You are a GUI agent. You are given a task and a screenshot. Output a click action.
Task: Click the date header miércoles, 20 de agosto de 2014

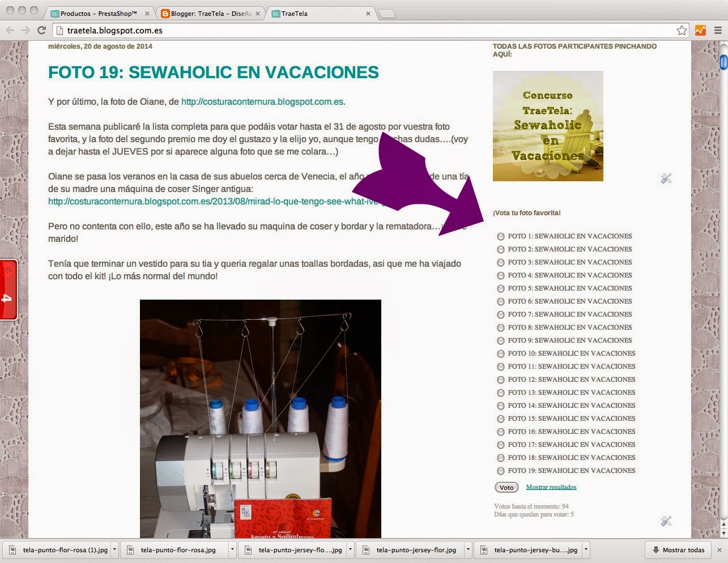100,46
